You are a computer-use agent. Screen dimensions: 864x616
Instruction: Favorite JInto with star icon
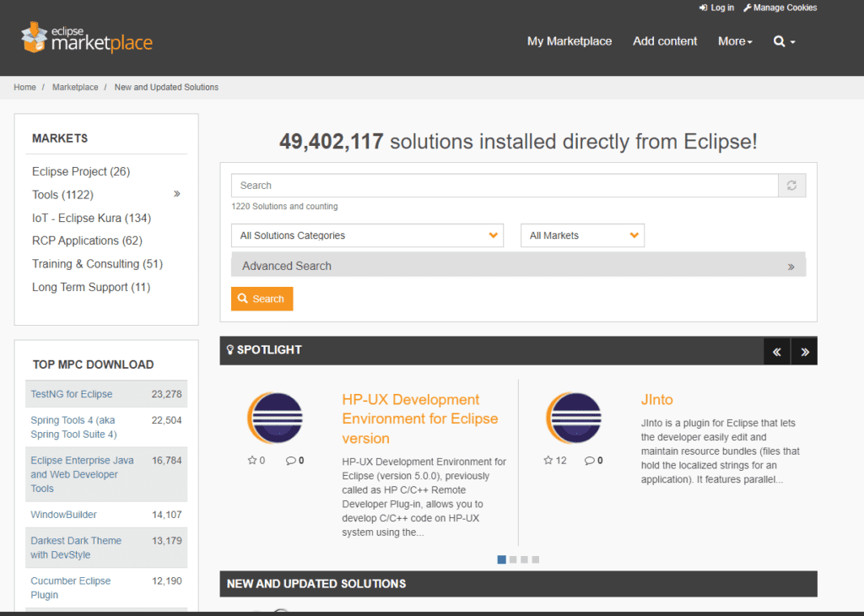point(548,460)
